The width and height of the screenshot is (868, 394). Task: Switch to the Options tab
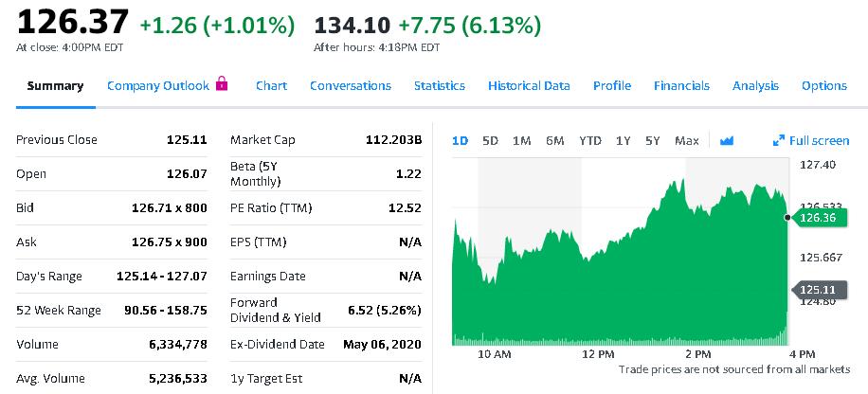(x=823, y=86)
